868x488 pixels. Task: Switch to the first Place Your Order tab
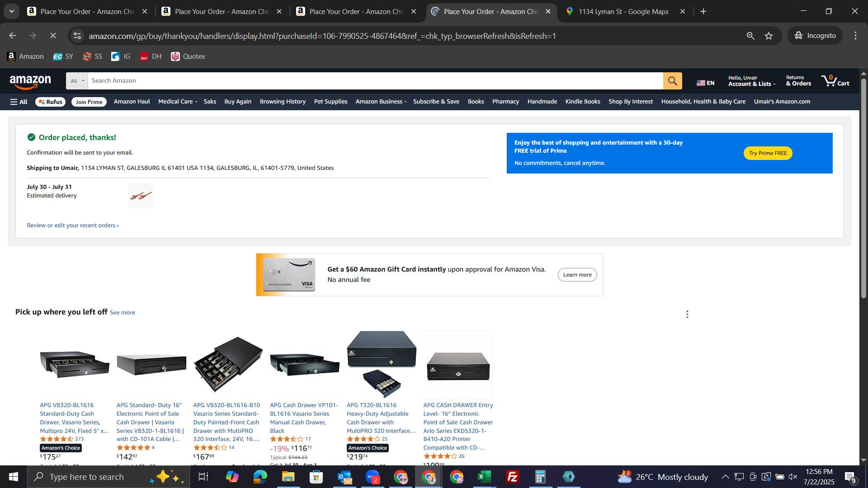point(87,11)
